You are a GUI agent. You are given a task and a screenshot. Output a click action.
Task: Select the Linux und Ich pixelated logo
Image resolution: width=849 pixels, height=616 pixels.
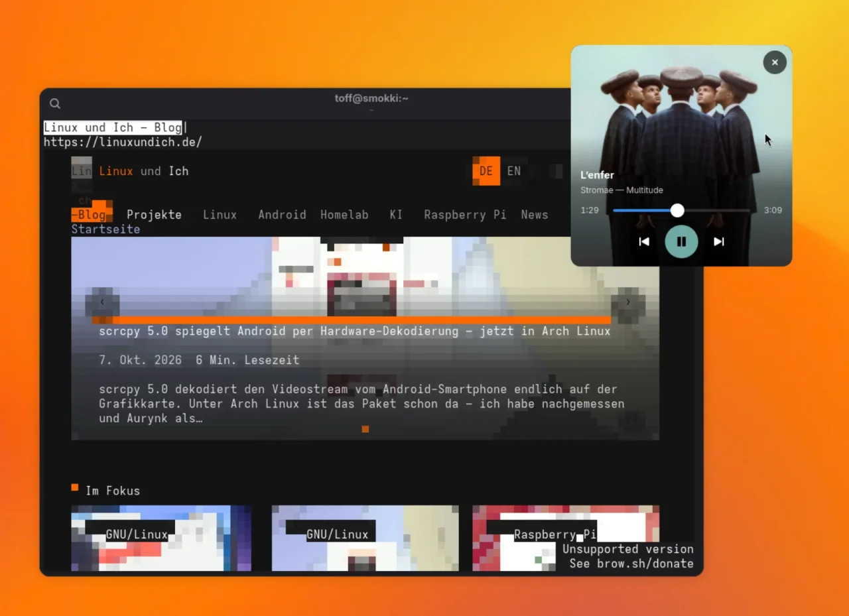pyautogui.click(x=82, y=168)
